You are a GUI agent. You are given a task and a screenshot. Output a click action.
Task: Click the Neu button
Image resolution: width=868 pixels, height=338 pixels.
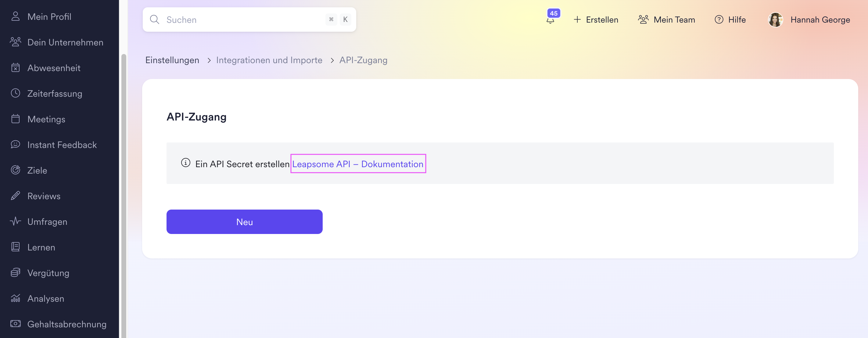(x=244, y=222)
